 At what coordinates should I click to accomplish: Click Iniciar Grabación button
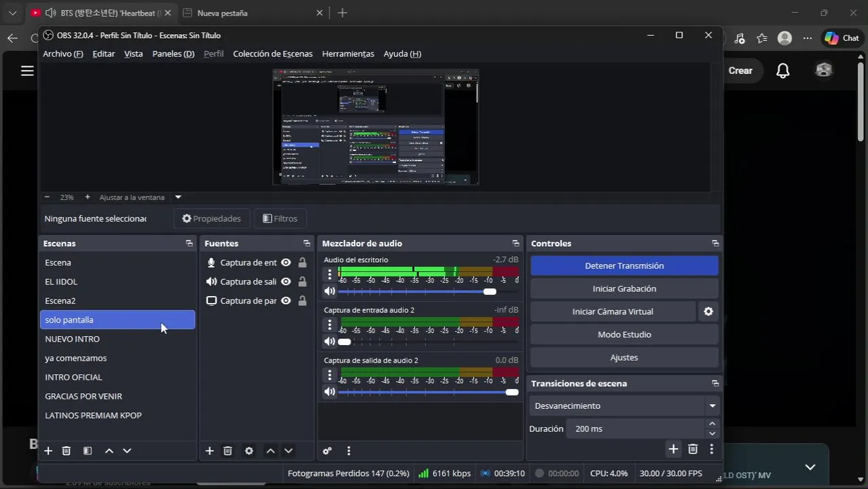point(624,289)
